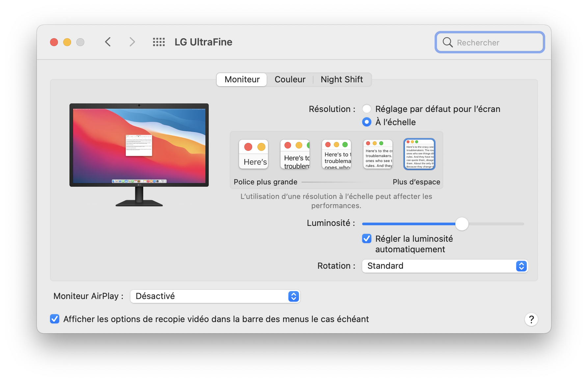
Task: Open Moniteur AirPlay dropdown showing Désactivé
Action: (215, 296)
